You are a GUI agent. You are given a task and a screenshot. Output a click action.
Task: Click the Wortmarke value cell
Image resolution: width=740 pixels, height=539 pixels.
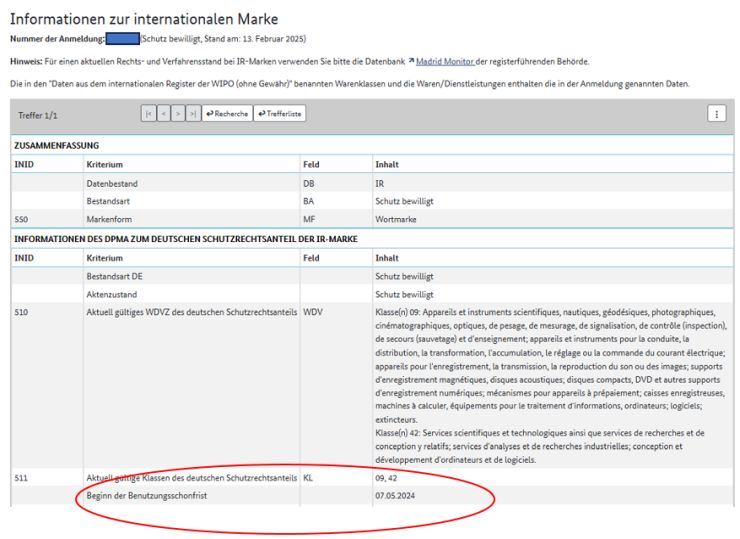click(395, 217)
